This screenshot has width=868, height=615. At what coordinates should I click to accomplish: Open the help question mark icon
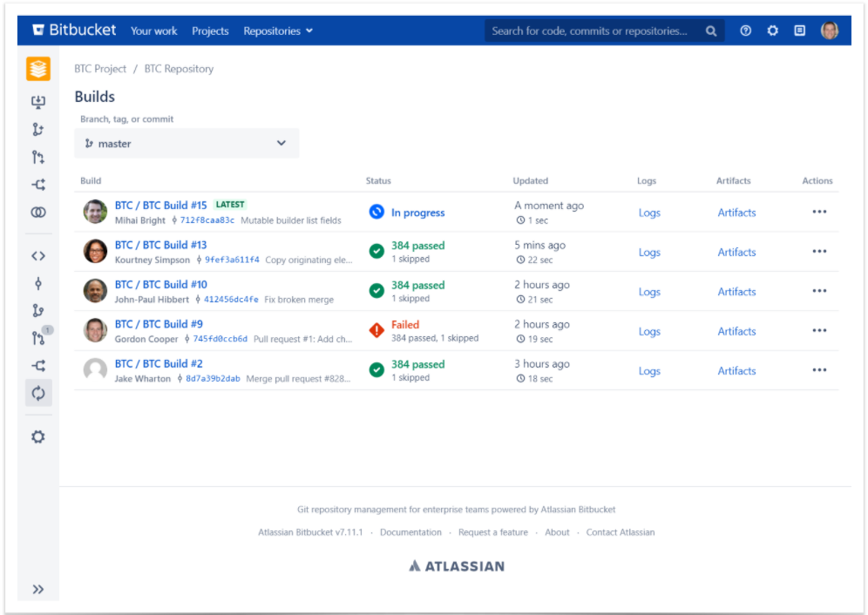point(746,30)
